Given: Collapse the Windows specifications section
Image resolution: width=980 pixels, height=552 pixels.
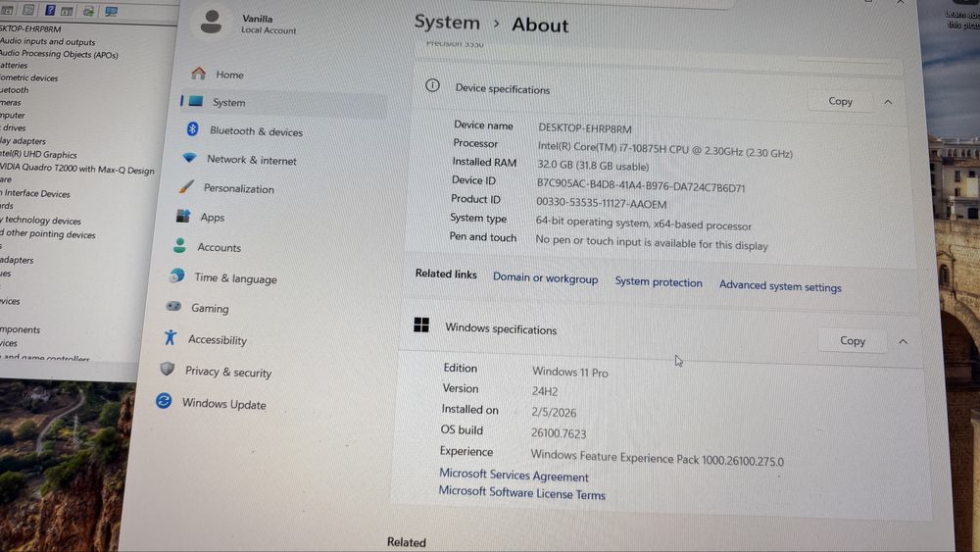Looking at the screenshot, I should coord(904,342).
